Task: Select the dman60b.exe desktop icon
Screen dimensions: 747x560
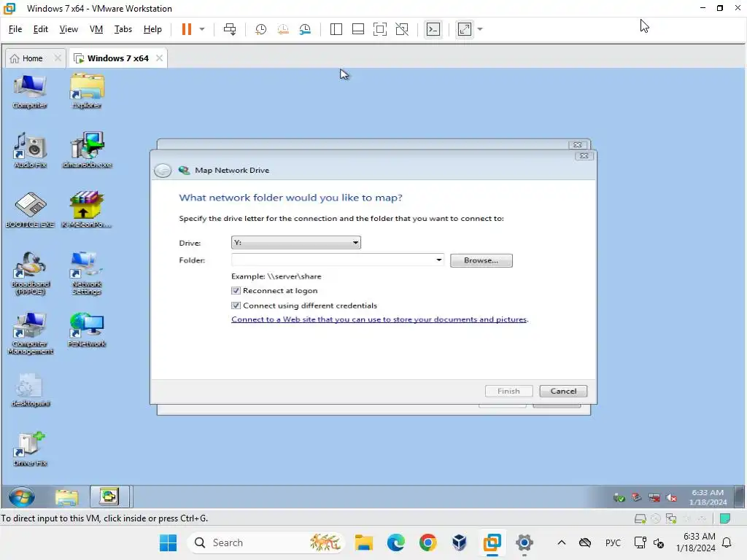Action: (x=87, y=151)
